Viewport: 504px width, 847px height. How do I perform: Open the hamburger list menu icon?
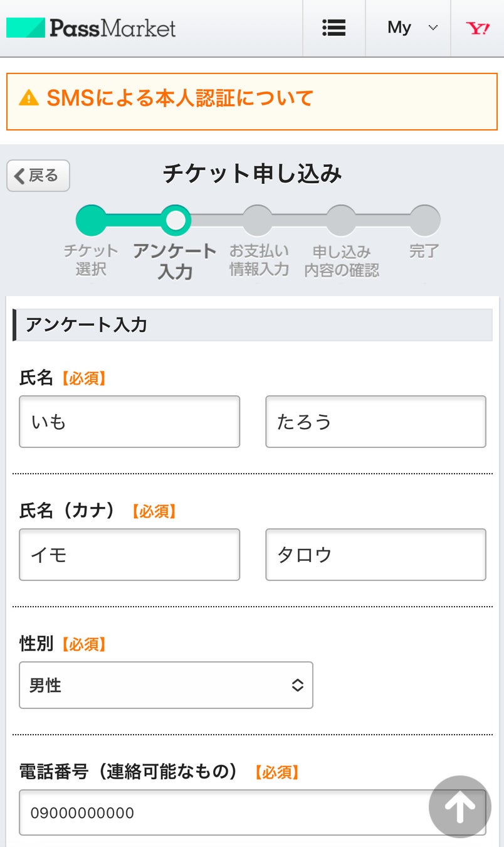pos(333,28)
